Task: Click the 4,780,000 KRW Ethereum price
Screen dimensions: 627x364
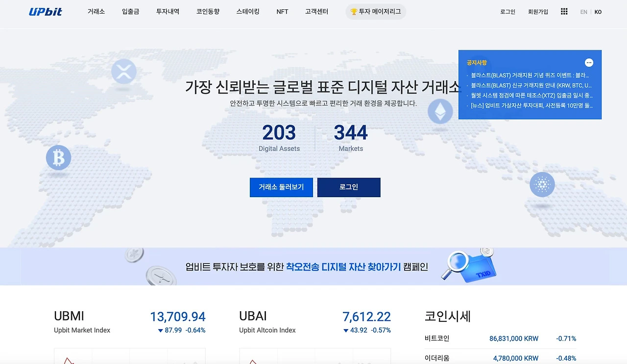Action: tap(516, 358)
